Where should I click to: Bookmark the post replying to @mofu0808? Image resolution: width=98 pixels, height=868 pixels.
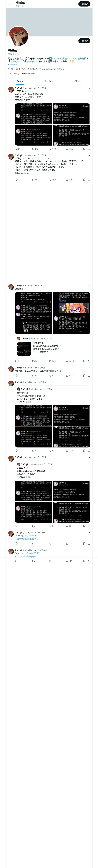click(84, 561)
